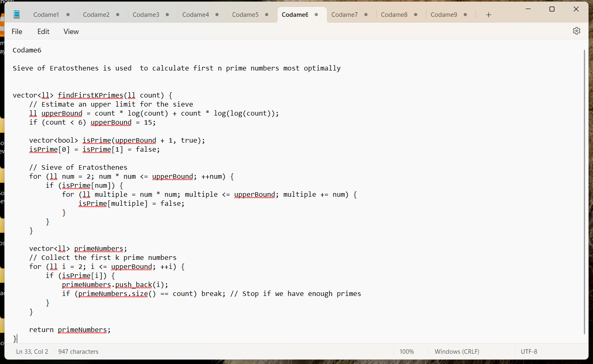Click 'vector<ll> primeNumbers;' line

[x=78, y=249]
